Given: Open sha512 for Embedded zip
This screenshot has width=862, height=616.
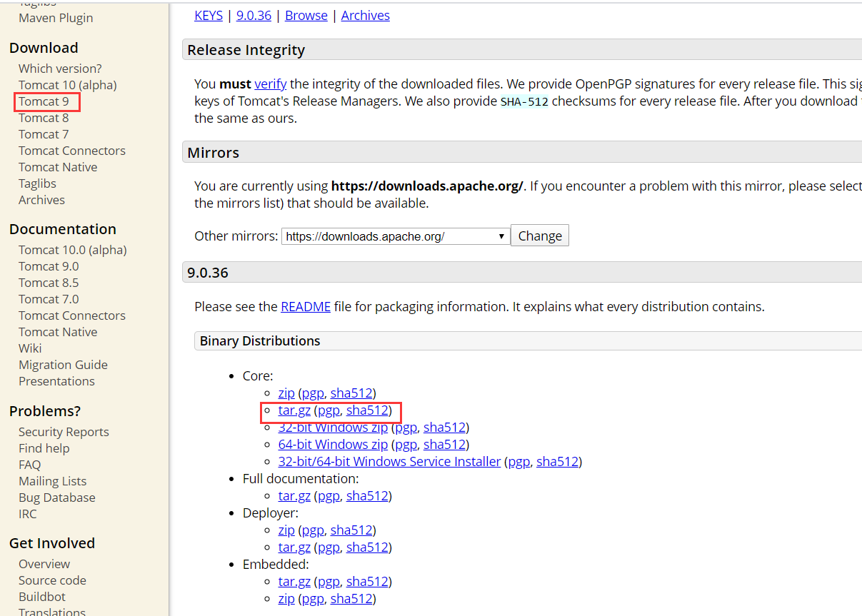Looking at the screenshot, I should coord(351,598).
